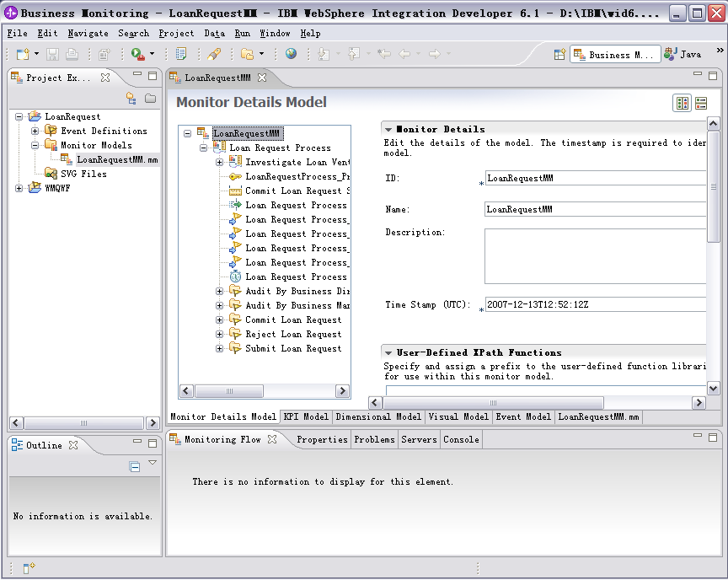728x580 pixels.
Task: Click the collapse icon in Outline toolbar
Action: click(134, 466)
